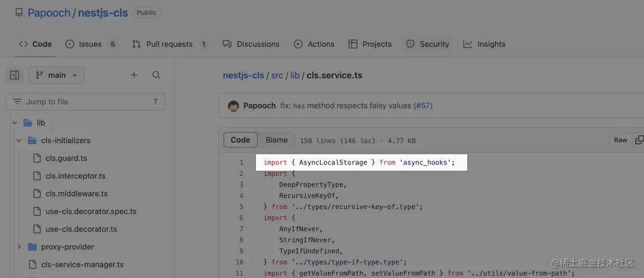
Task: Open cls-service-manager.ts in file tree
Action: [x=82, y=265]
